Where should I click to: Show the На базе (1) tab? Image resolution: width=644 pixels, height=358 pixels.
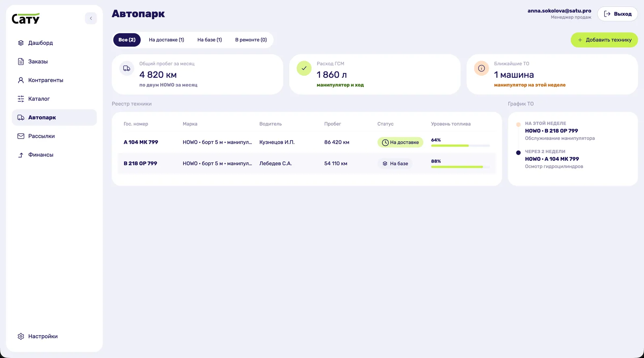(210, 40)
